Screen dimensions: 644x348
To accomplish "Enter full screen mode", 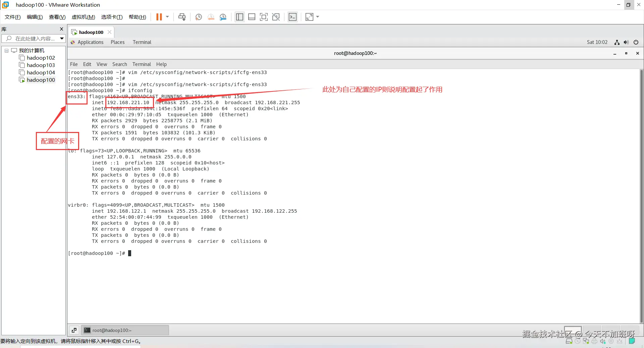I will [x=264, y=17].
